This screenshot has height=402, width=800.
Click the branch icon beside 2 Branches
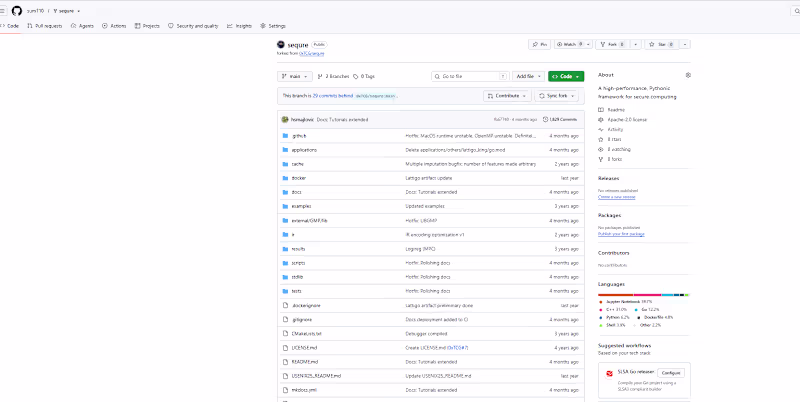point(320,77)
